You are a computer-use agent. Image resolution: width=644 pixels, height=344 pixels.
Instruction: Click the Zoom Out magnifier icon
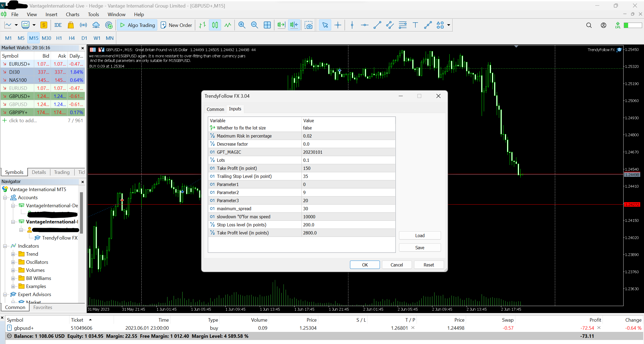(x=254, y=25)
